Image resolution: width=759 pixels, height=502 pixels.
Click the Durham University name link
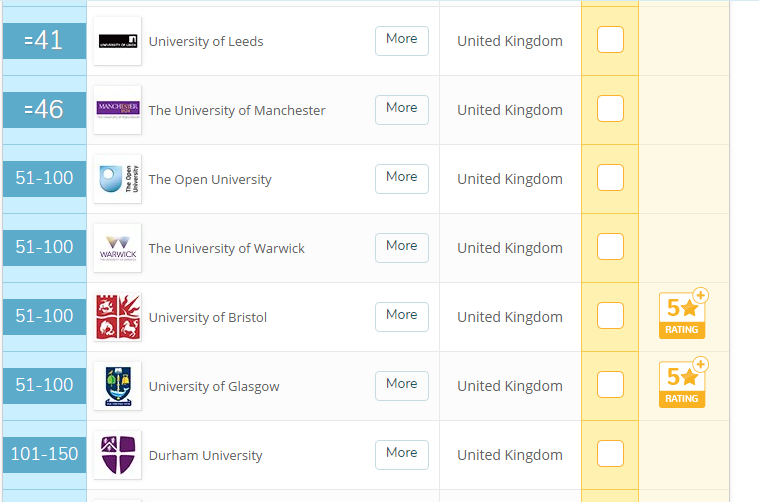pos(205,456)
